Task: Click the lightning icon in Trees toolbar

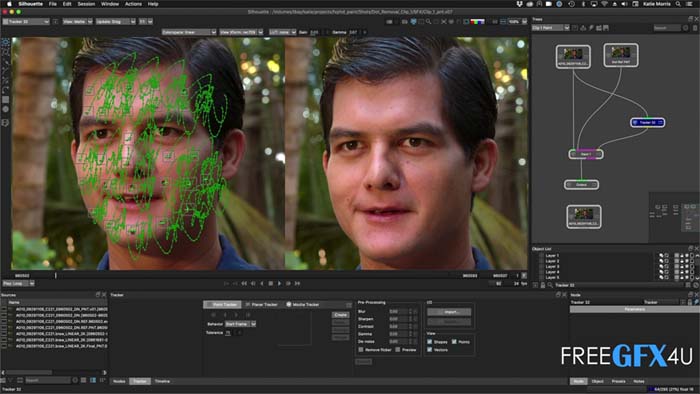Action: pos(591,28)
